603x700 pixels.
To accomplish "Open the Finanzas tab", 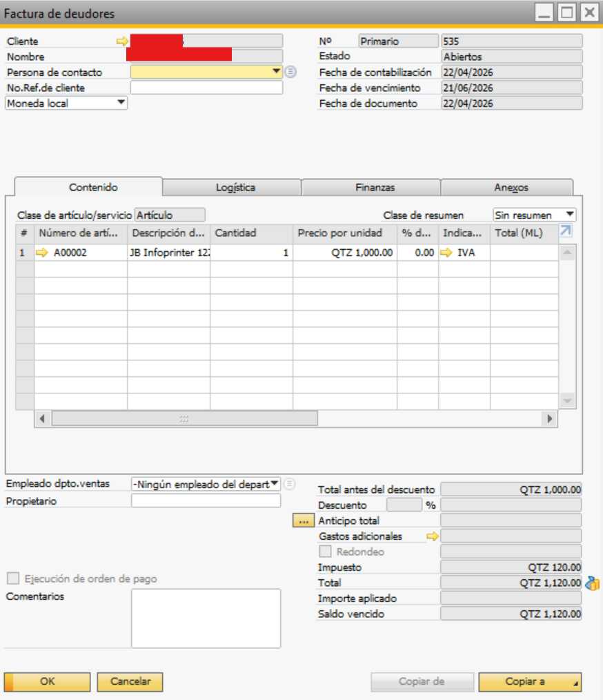I will pos(375,188).
